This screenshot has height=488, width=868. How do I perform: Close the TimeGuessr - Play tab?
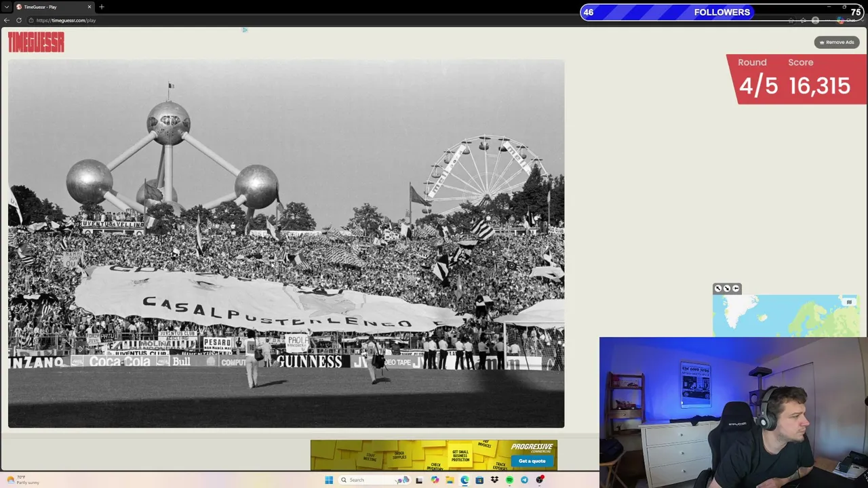point(89,7)
